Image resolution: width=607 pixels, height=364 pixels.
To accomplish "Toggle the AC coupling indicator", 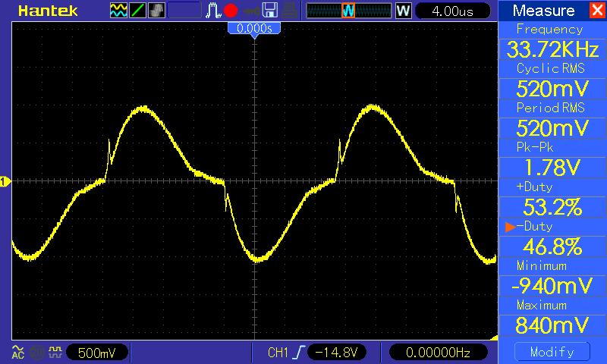I will click(17, 352).
